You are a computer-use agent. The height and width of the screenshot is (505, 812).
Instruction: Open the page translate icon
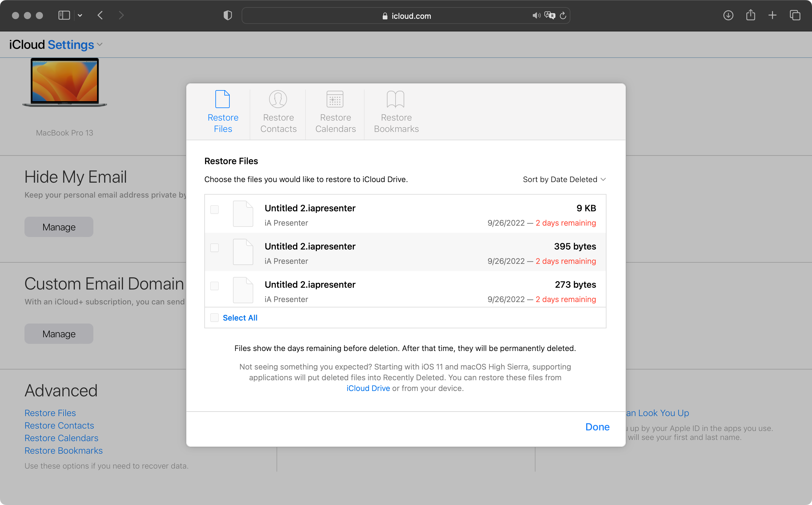[550, 15]
